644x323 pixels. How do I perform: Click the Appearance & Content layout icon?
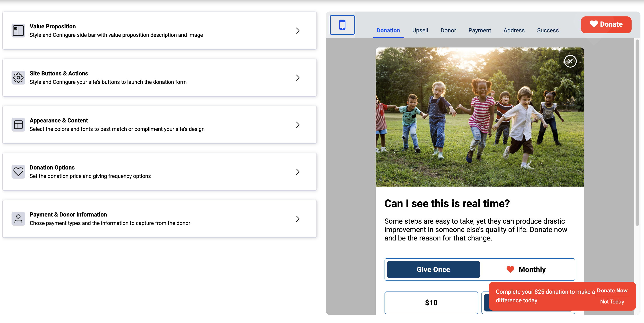coord(18,124)
